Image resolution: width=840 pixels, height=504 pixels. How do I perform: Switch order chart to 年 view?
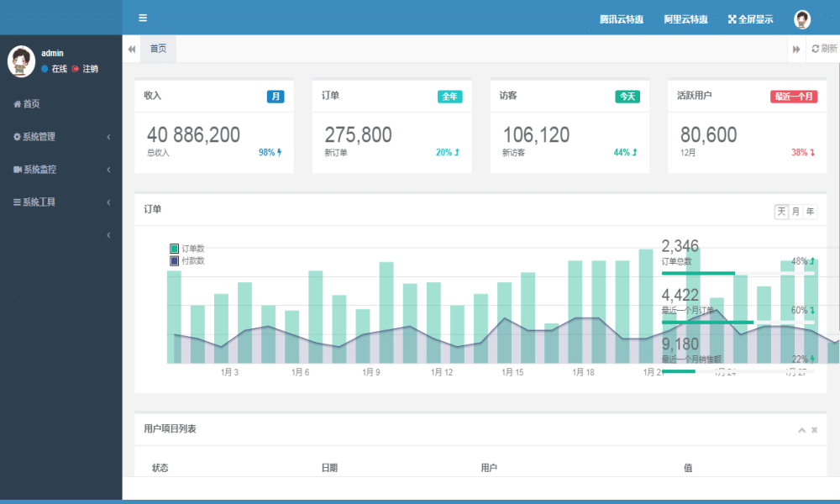(x=810, y=212)
